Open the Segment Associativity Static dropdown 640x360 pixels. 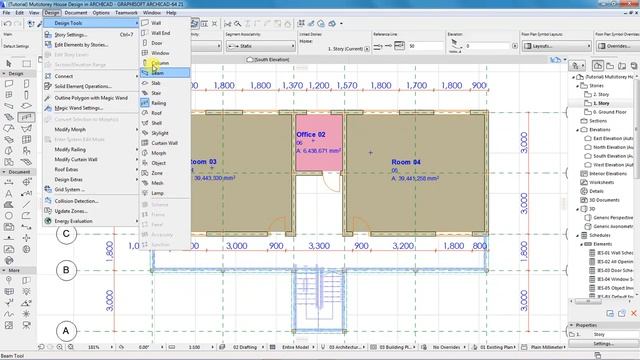pyautogui.click(x=260, y=46)
